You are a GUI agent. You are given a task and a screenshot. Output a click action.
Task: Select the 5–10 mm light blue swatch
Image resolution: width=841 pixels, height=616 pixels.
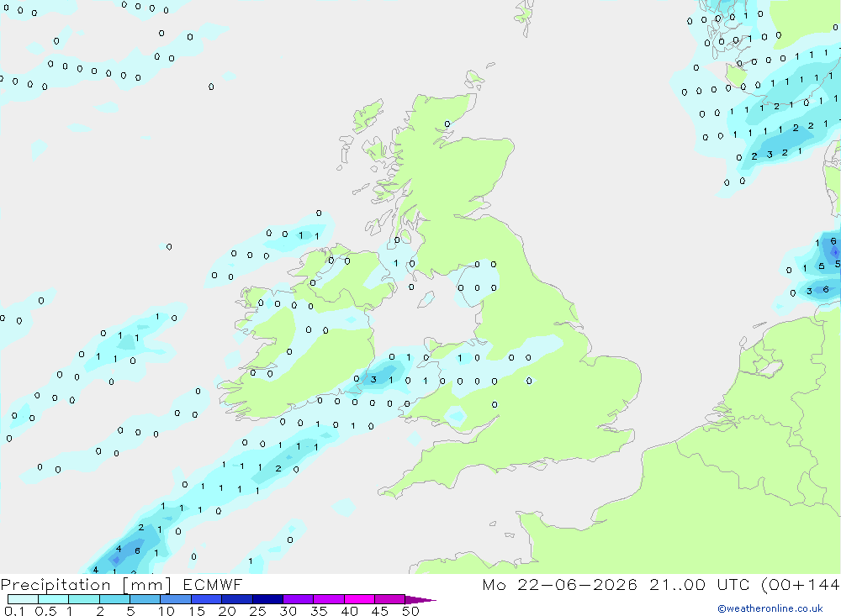click(x=145, y=599)
